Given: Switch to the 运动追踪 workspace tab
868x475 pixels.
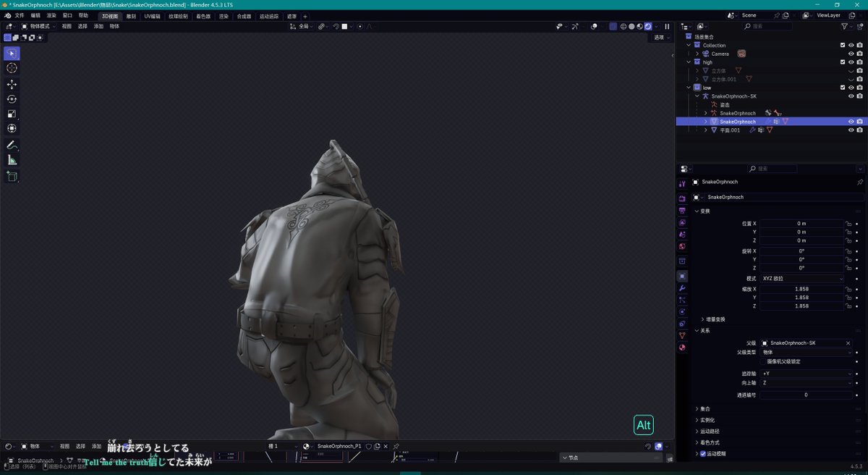Looking at the screenshot, I should [269, 15].
